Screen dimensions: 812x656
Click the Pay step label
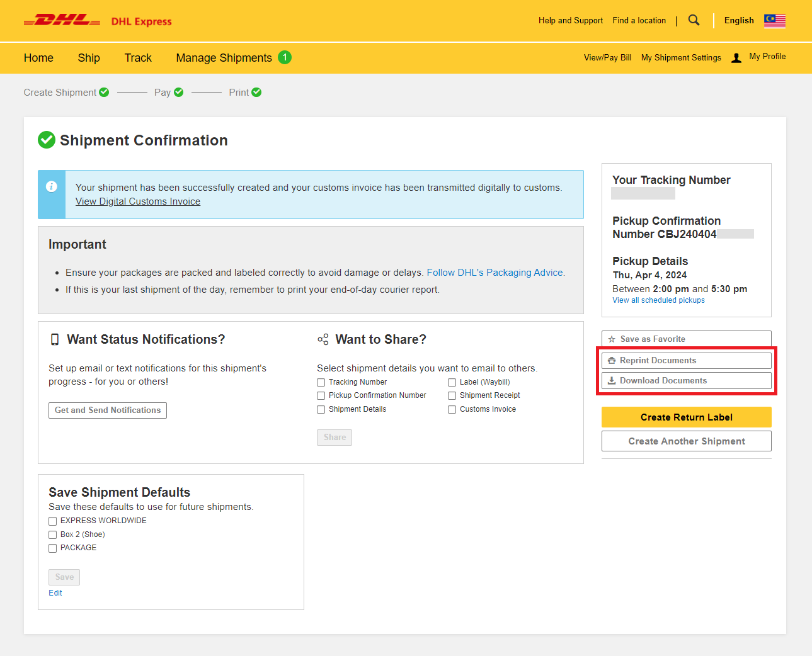coord(163,93)
